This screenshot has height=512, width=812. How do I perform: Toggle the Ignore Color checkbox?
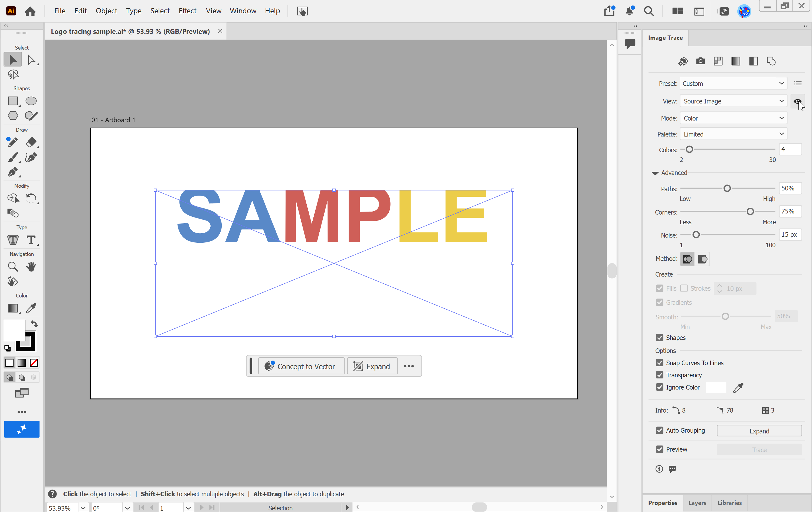click(660, 387)
